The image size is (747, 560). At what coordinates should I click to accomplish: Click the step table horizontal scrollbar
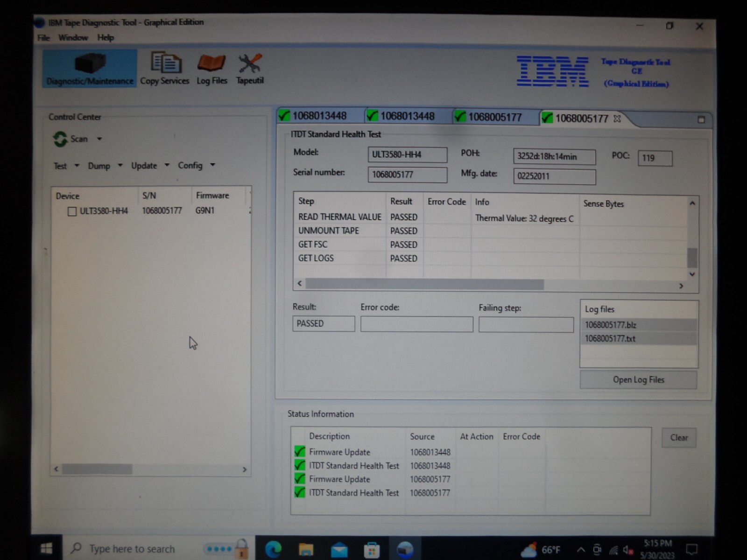coord(424,284)
